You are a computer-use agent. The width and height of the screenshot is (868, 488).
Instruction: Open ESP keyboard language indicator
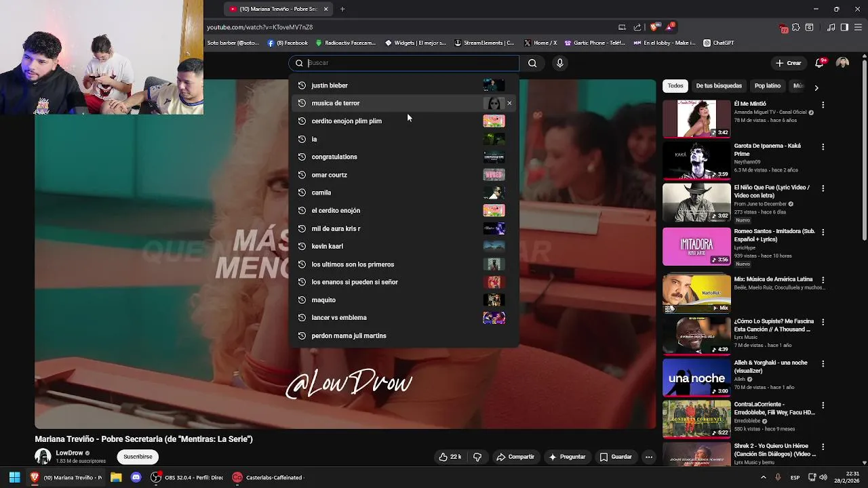click(x=795, y=477)
